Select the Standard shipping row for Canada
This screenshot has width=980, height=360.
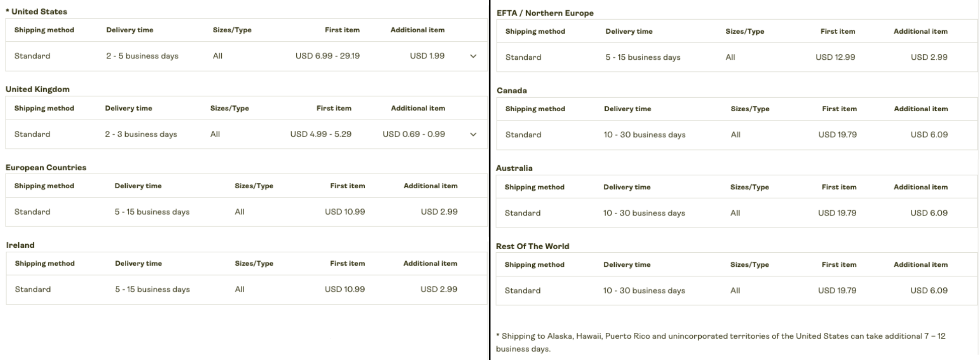(x=523, y=134)
